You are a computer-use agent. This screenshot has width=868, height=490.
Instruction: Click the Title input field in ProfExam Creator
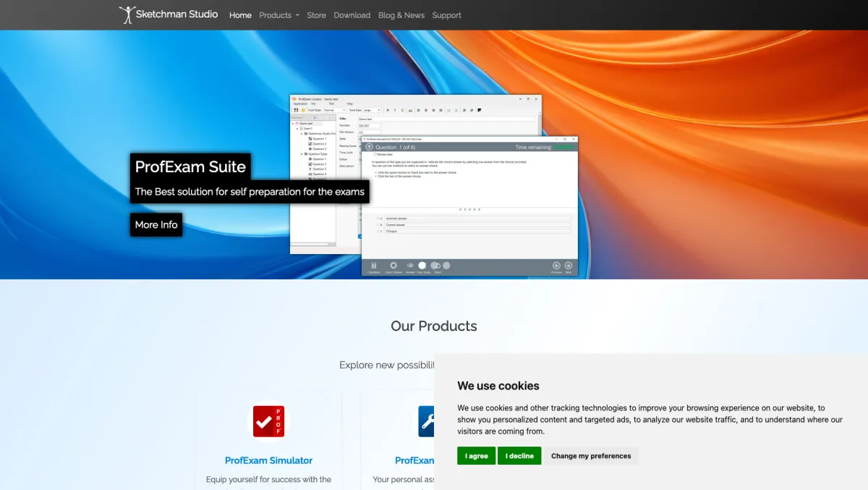click(x=446, y=119)
